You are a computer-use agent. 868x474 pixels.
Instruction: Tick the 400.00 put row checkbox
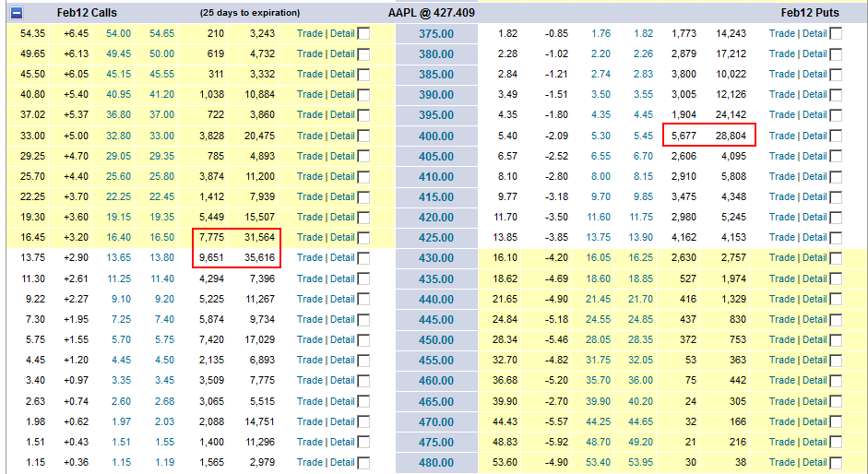click(836, 136)
